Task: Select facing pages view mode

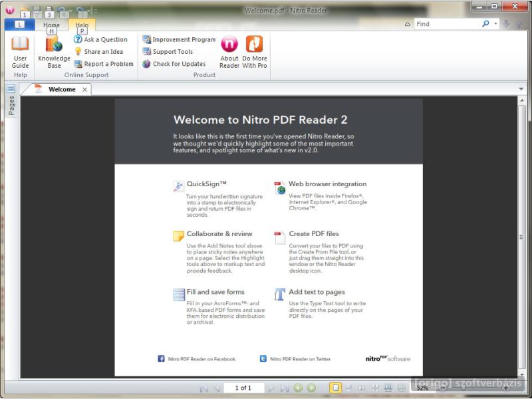Action: click(362, 388)
